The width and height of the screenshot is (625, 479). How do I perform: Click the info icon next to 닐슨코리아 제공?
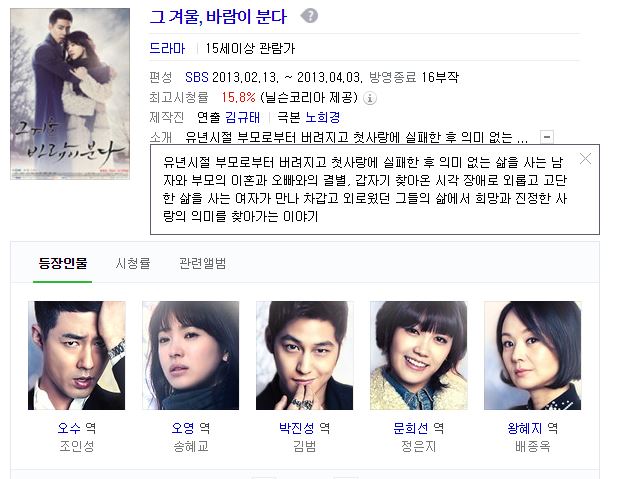point(370,98)
